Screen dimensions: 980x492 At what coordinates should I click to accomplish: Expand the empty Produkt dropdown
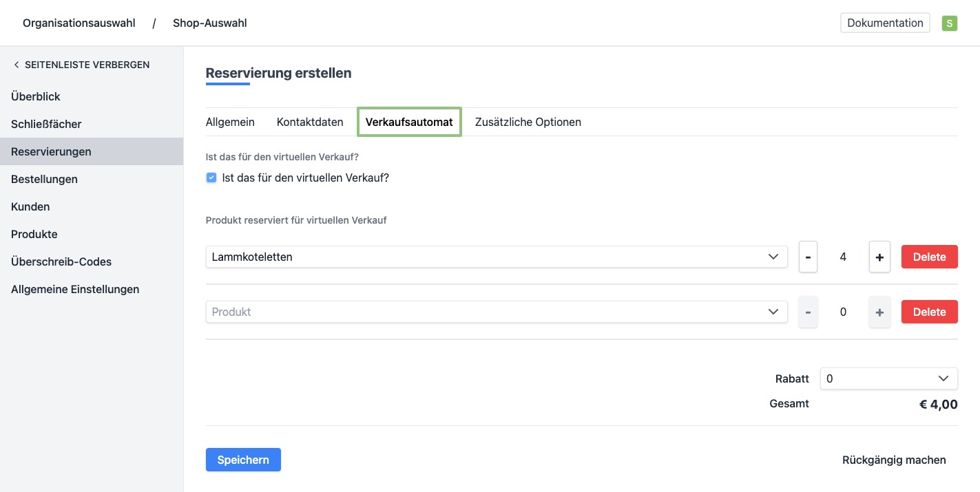496,312
